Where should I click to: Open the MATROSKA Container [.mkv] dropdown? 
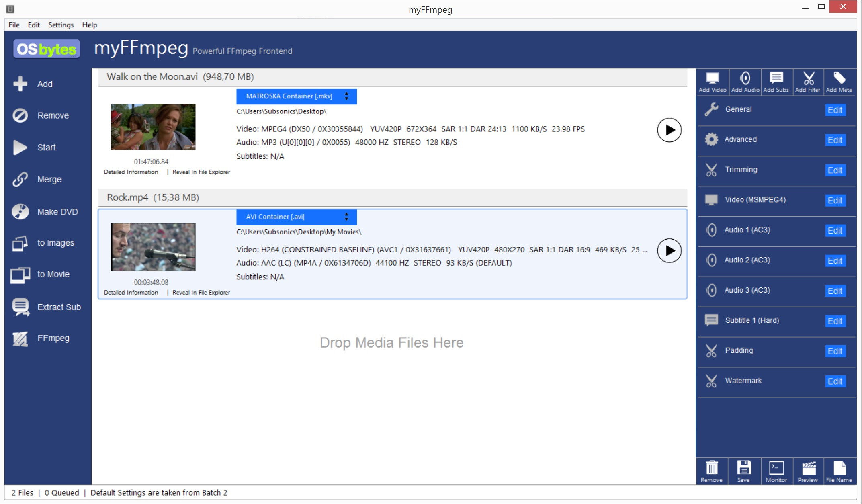[297, 96]
